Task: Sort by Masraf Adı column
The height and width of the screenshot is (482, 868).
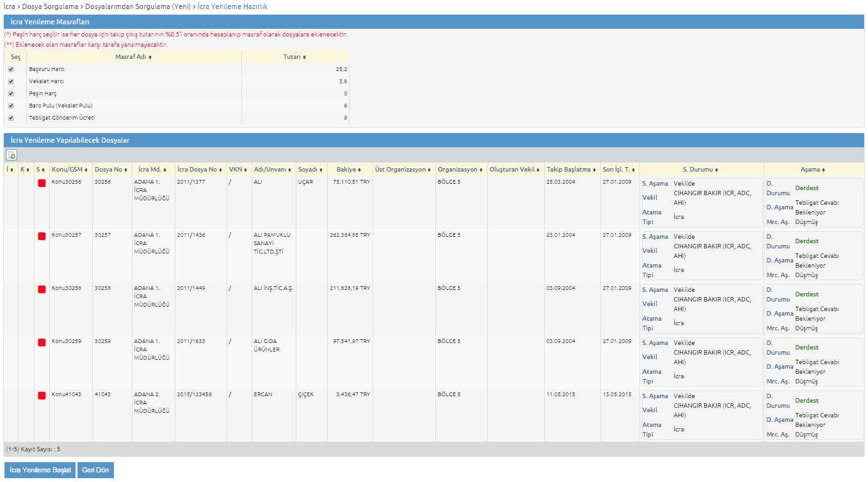Action: 133,57
